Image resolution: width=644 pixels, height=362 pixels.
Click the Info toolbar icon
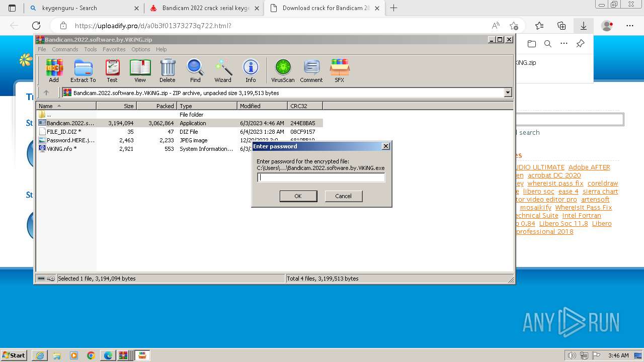[x=251, y=71]
